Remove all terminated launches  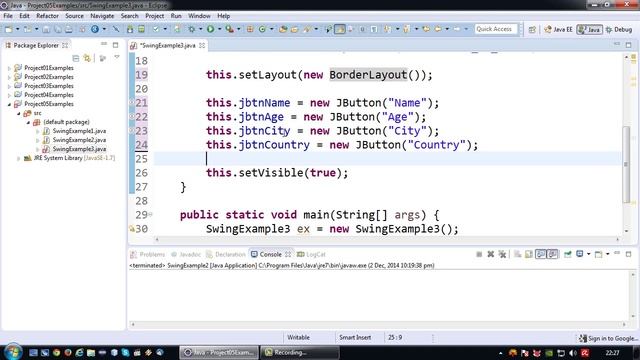502,254
